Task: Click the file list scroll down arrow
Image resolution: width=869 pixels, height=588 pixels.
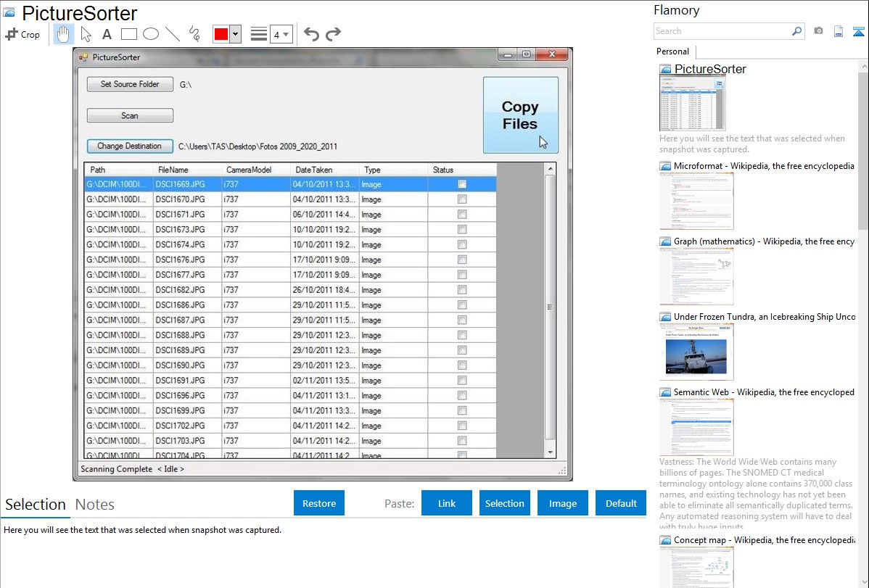Action: coord(551,452)
